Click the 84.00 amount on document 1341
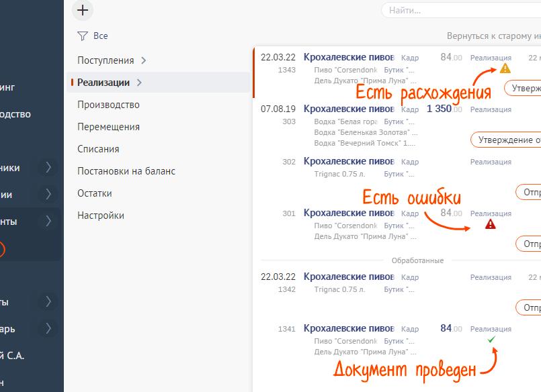Screen dimensions: 541x392 [451, 328]
